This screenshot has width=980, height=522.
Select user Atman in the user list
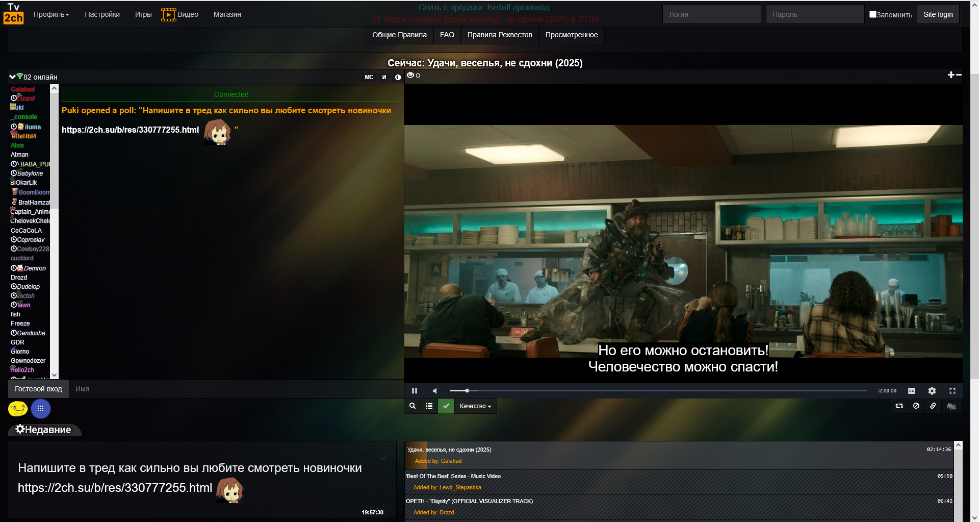click(19, 155)
